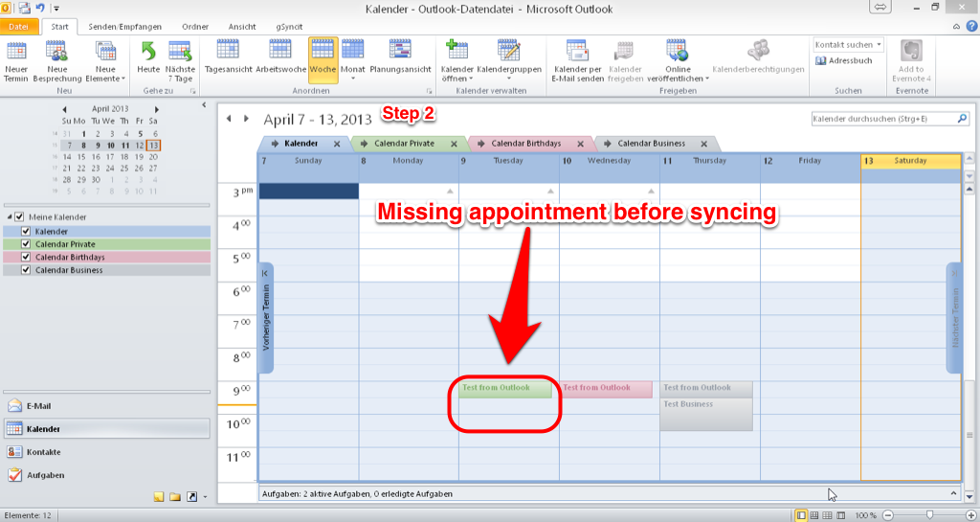Switch to the gSyncit ribbon tab
980x522 pixels.
[x=290, y=26]
